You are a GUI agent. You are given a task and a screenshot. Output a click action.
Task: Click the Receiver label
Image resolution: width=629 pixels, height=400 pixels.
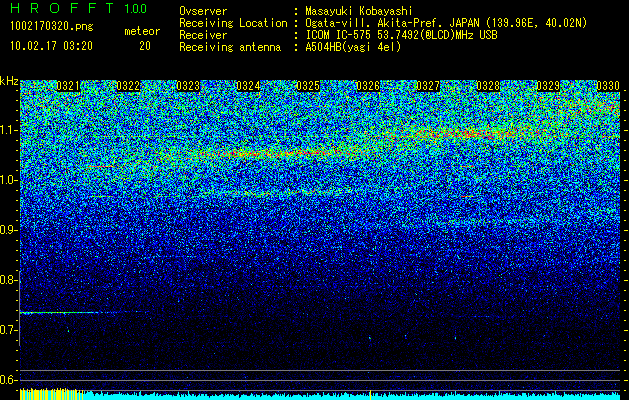pyautogui.click(x=203, y=35)
